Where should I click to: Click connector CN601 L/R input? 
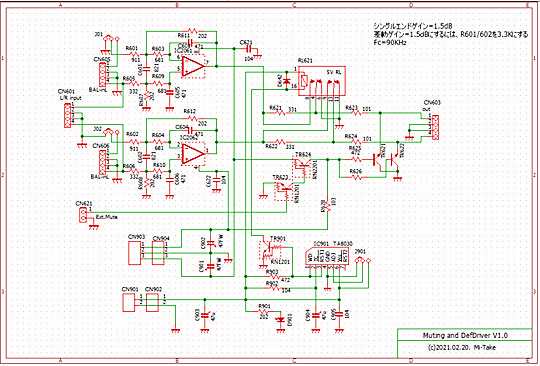pos(68,115)
